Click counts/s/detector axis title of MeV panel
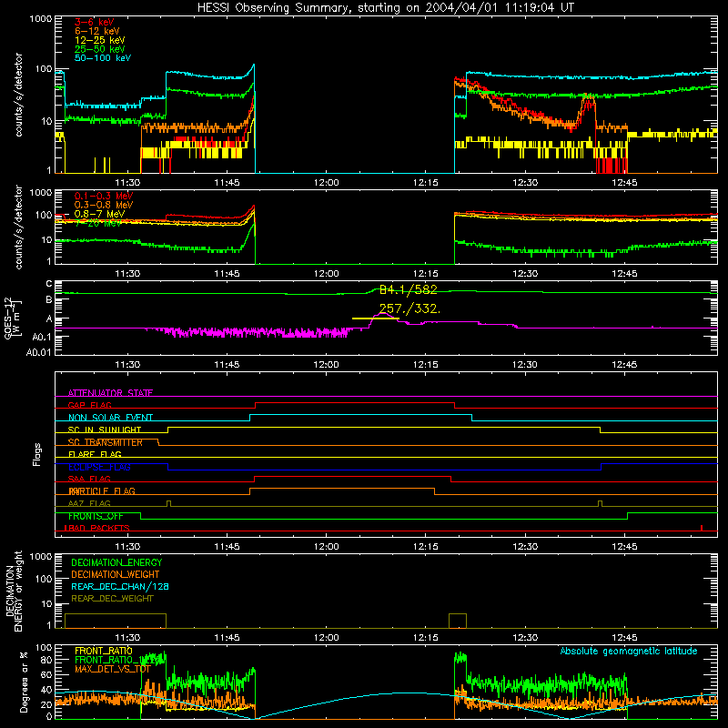This screenshot has height=728, width=728. 18,227
